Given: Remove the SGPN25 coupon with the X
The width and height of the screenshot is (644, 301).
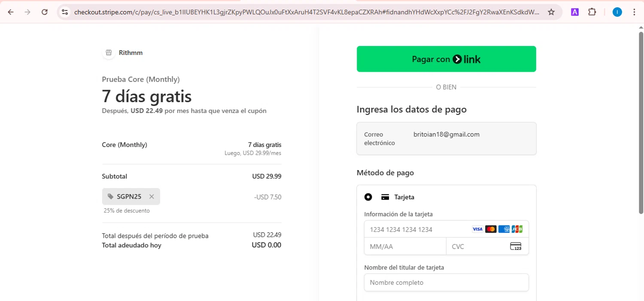Looking at the screenshot, I should (151, 197).
